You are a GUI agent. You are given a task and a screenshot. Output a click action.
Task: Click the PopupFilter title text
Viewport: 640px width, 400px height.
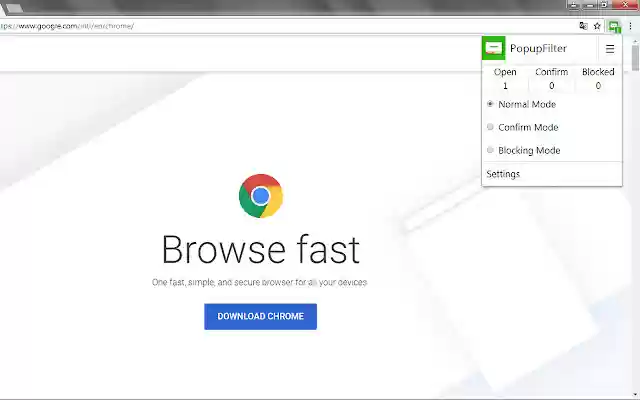[538, 48]
